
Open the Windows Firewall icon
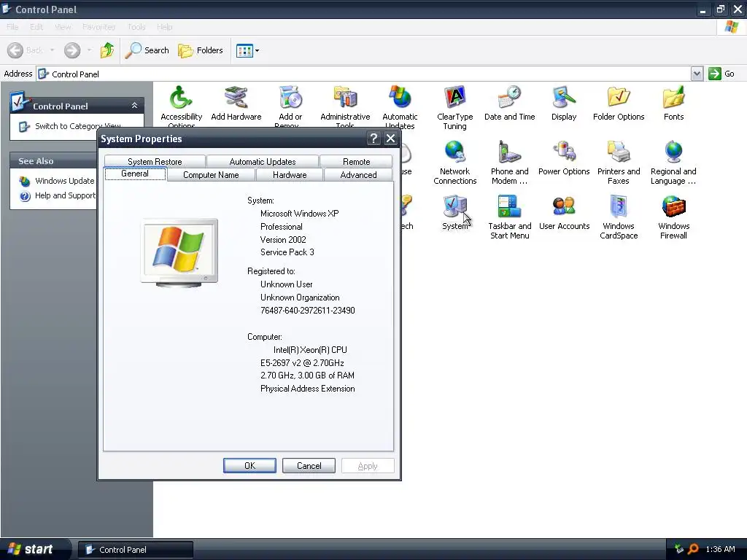point(673,217)
